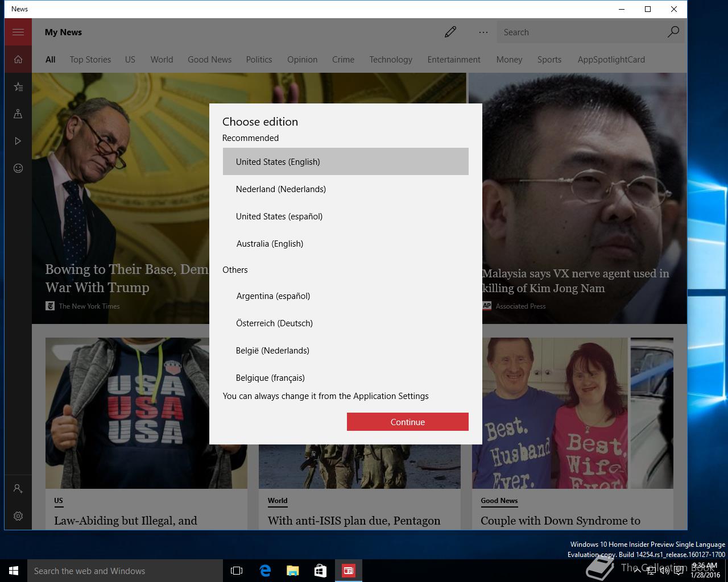Viewport: 728px width, 582px height.
Task: Switch to the Technology tab
Action: pyautogui.click(x=391, y=60)
